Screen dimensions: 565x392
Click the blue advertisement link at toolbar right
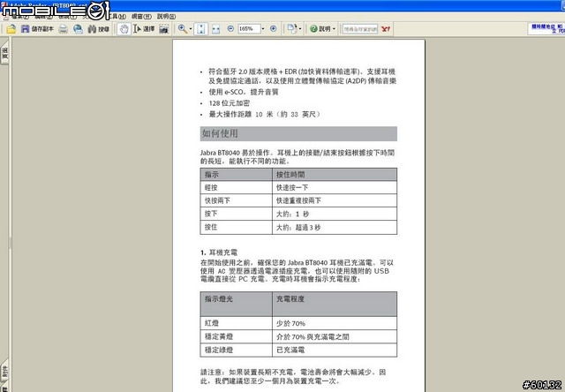pos(547,29)
